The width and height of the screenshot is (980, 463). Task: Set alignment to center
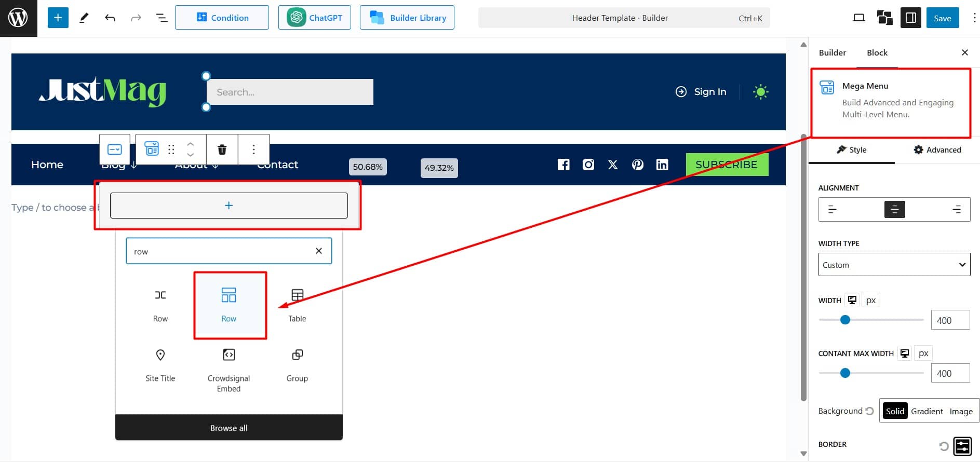894,209
